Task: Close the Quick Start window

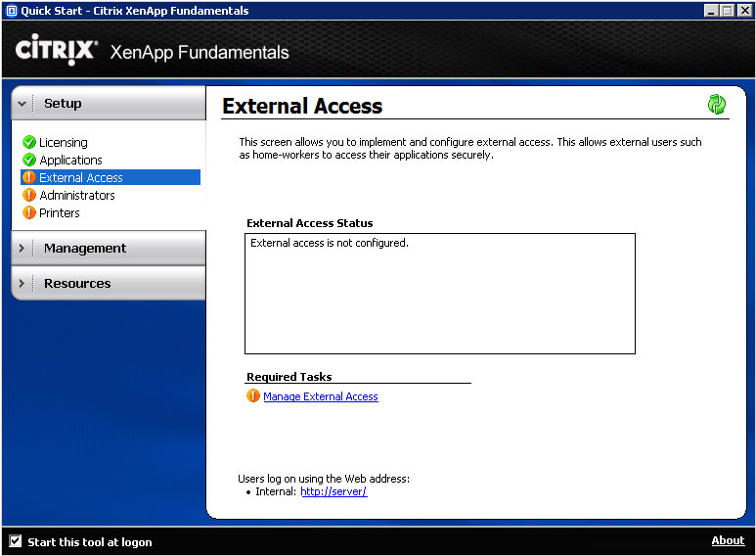Action: click(x=744, y=11)
